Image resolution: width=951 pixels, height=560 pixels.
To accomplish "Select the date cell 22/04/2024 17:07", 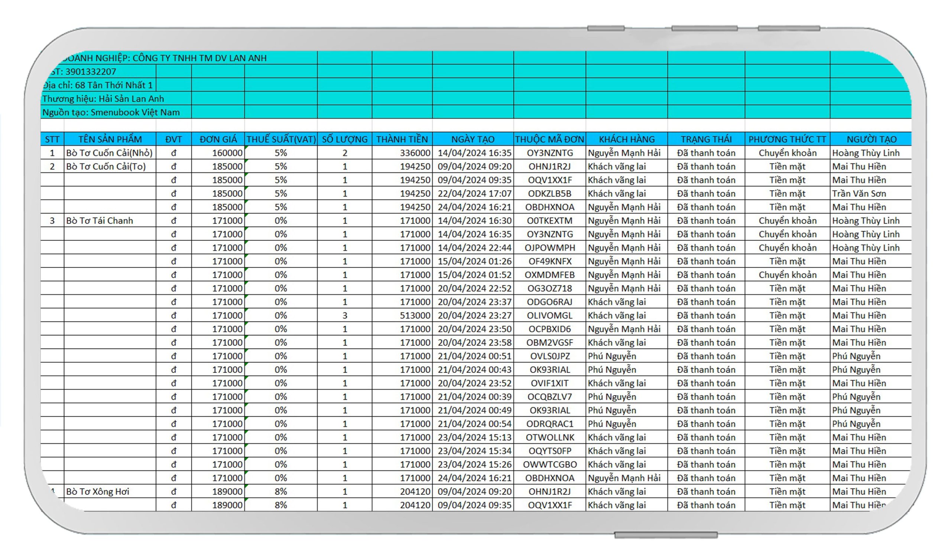I will [474, 194].
